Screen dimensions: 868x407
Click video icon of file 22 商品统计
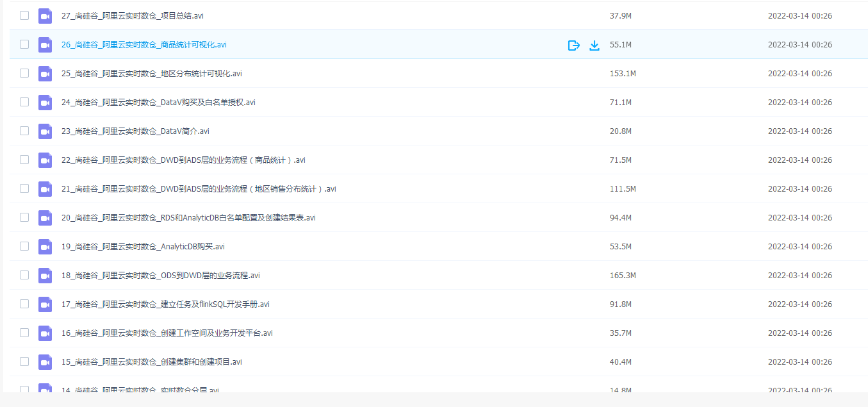click(x=45, y=160)
